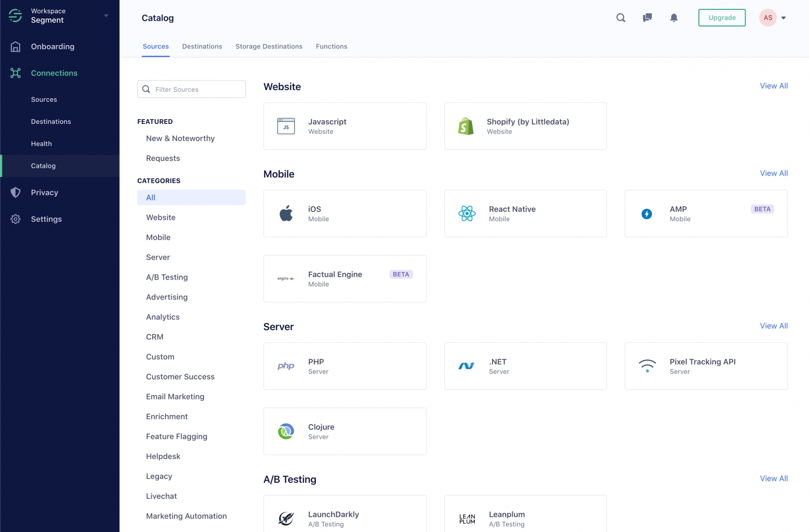
Task: Select the Connections icon in the sidebar
Action: point(15,73)
